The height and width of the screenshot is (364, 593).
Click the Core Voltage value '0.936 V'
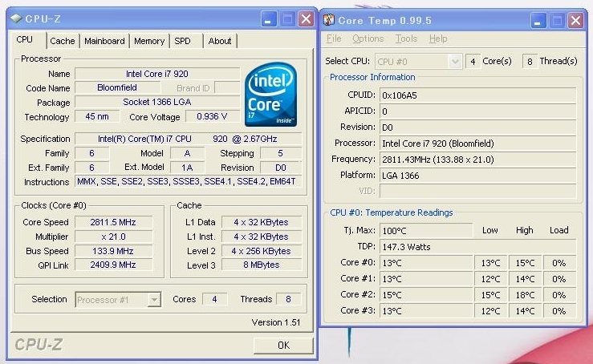[212, 116]
